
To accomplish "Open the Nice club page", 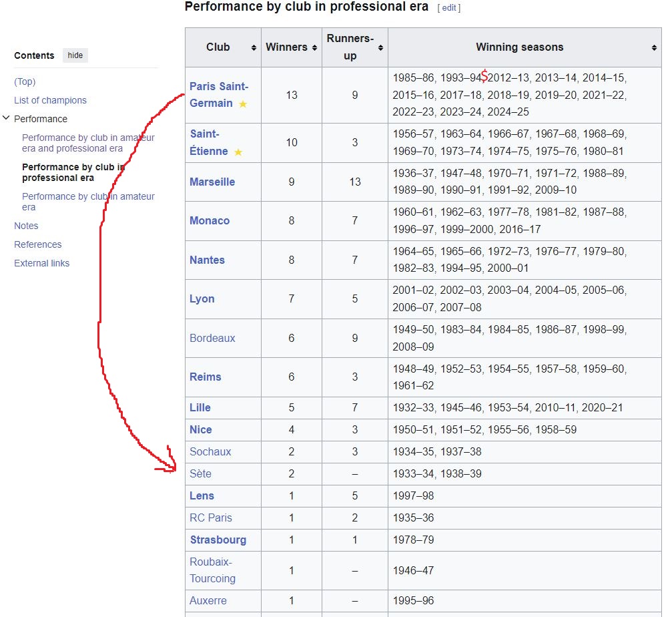I will pos(201,429).
